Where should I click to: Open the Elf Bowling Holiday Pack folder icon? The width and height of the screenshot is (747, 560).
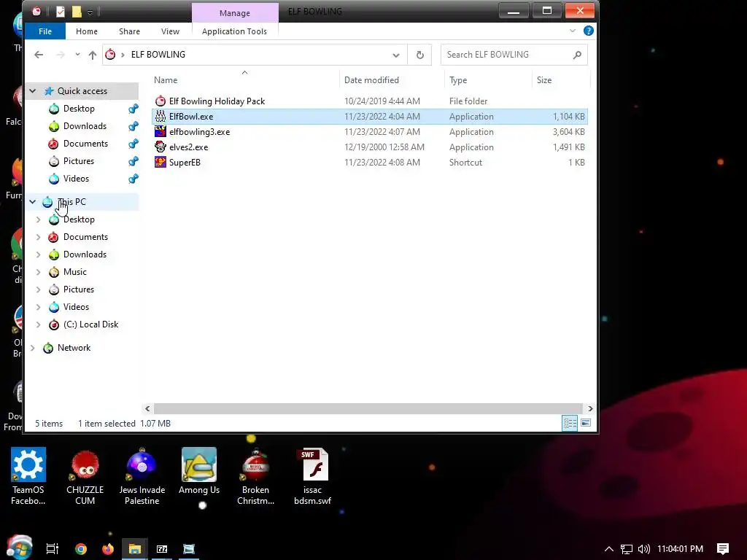tap(160, 101)
